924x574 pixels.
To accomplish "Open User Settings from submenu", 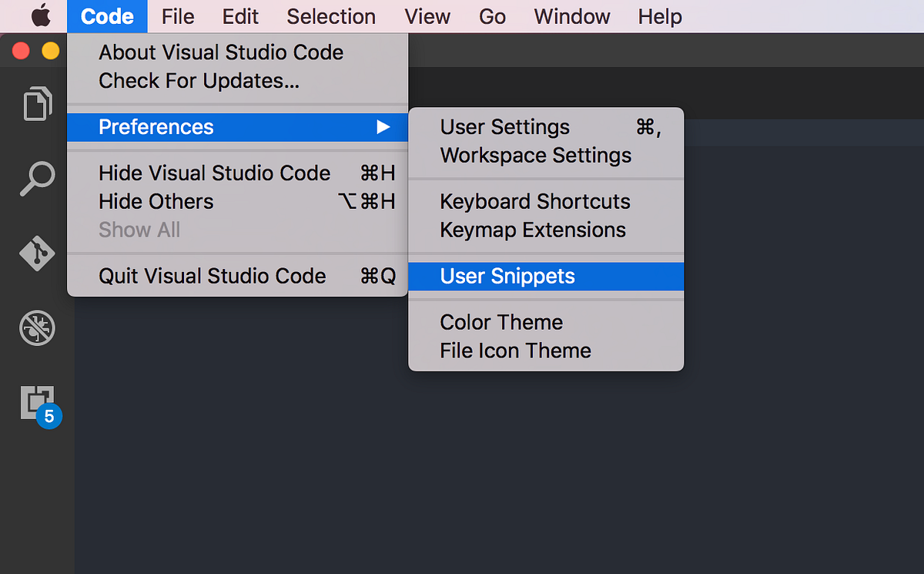I will coord(504,127).
